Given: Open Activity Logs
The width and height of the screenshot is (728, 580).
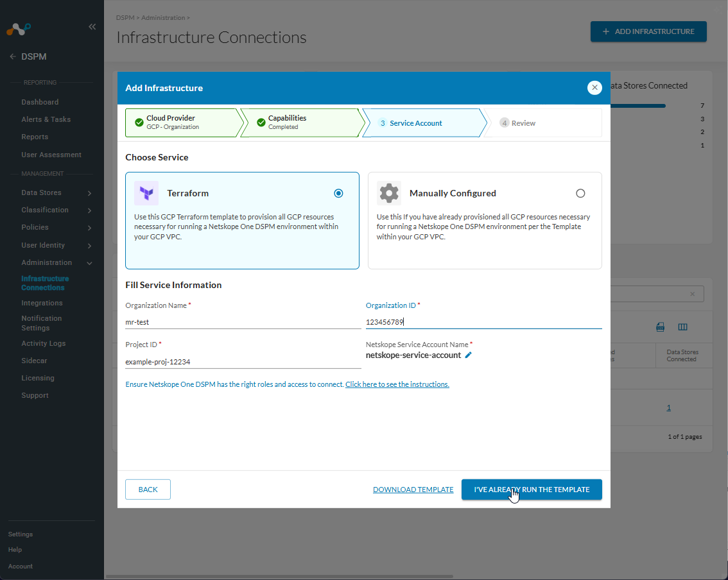Looking at the screenshot, I should 43,343.
